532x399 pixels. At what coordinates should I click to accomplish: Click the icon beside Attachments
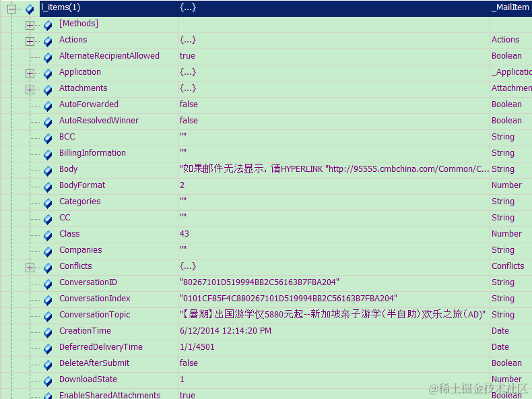[48, 90]
